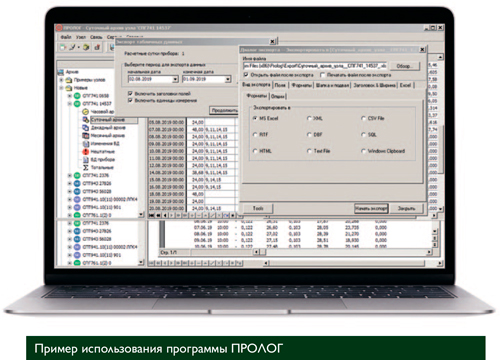Viewport: 500px width, 360px height.
Task: Click the Тотальные sigma icon
Action: 85,167
